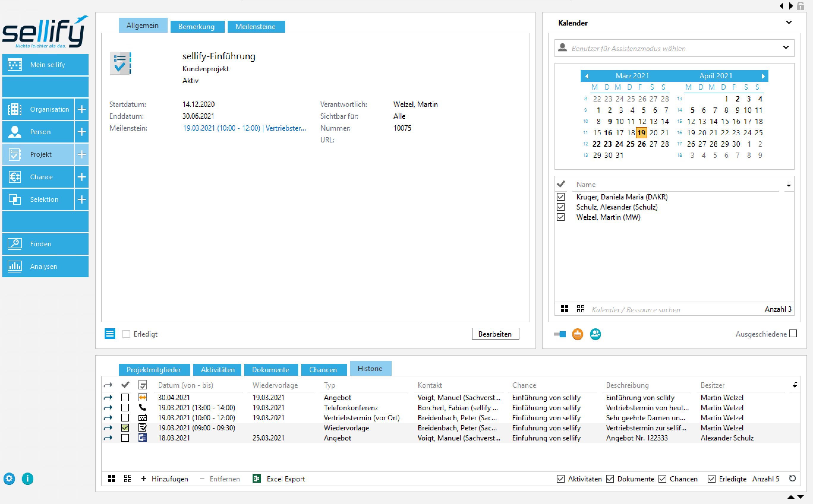Open the Meilenstein 19.03.2021 link
Image resolution: width=813 pixels, height=504 pixels.
(244, 128)
